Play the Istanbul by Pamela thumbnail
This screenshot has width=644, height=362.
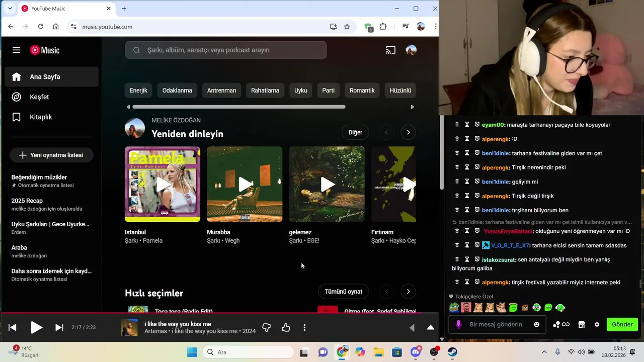pos(163,184)
